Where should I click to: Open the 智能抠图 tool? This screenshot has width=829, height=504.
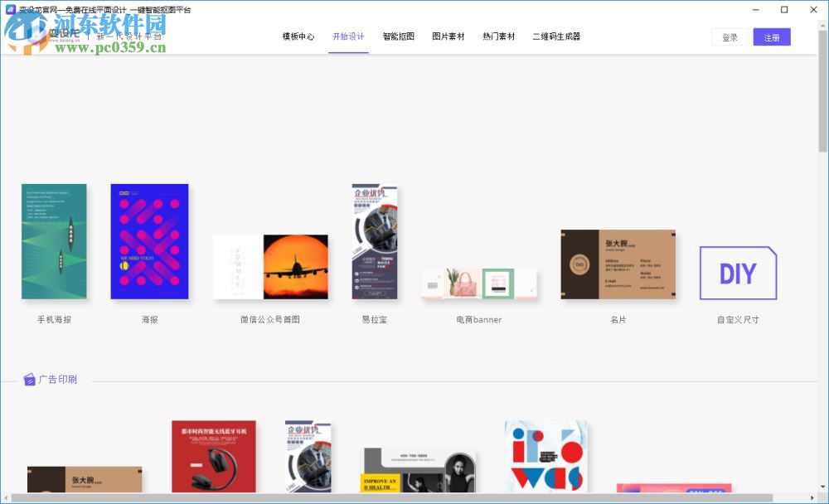(398, 36)
